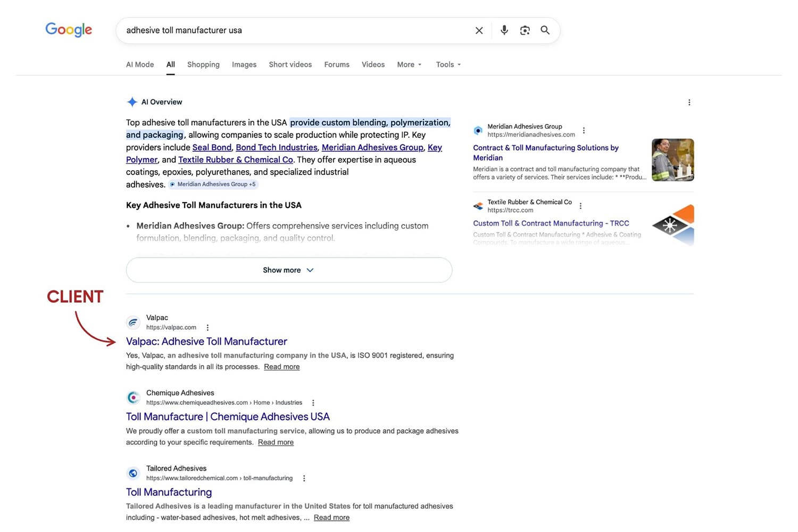The height and width of the screenshot is (532, 798).
Task: Open the Bond Tech Industries link
Action: pos(277,147)
